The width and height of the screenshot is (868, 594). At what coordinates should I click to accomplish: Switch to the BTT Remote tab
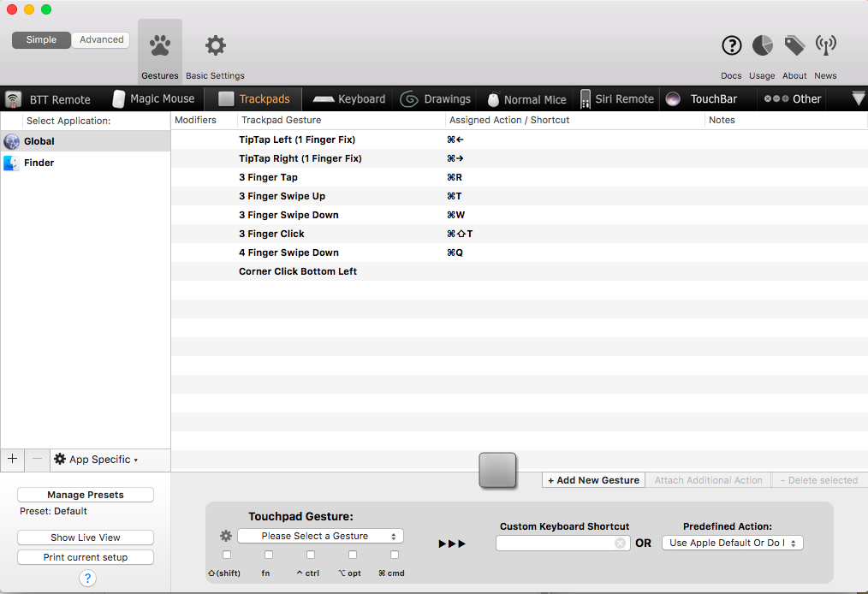[x=48, y=99]
